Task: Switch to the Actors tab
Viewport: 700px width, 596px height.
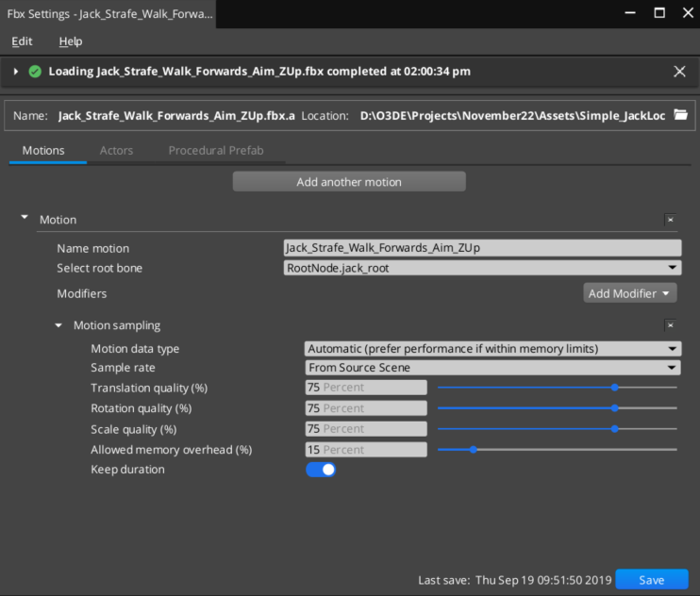Action: (x=116, y=151)
